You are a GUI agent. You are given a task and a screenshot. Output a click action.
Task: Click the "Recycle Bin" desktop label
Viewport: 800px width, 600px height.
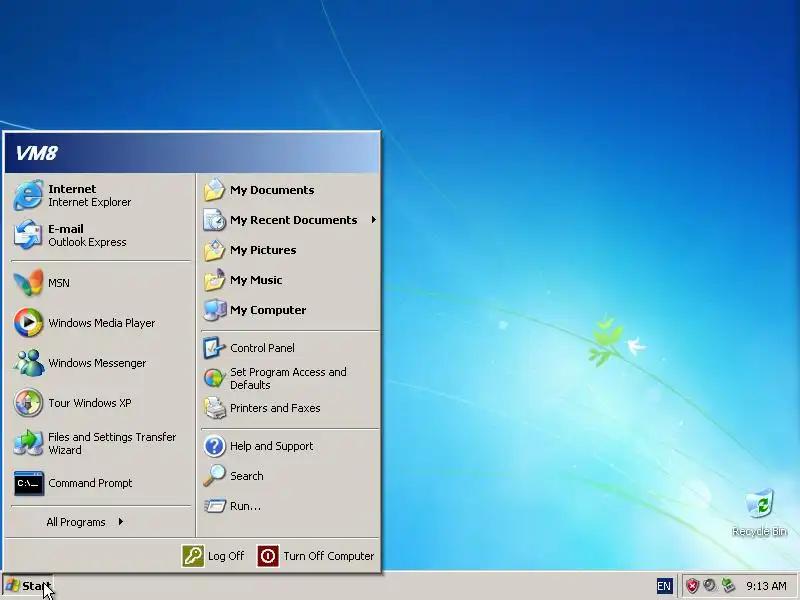[x=759, y=532]
